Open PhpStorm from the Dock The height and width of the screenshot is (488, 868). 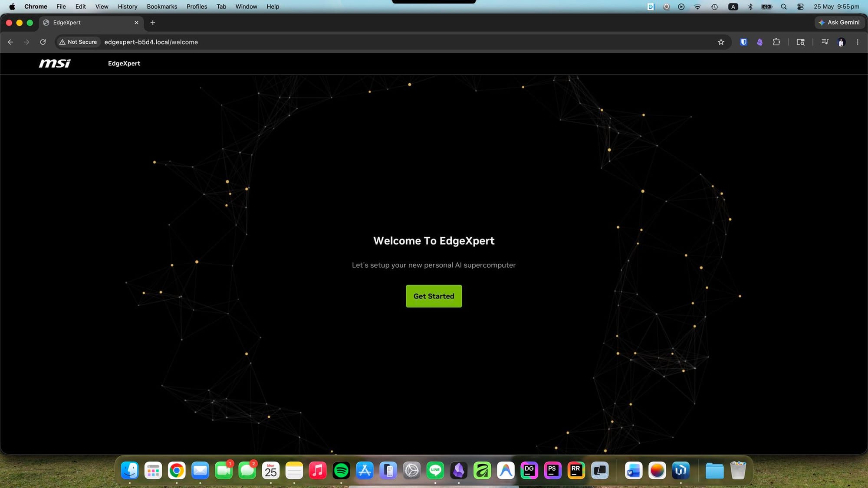pyautogui.click(x=552, y=470)
